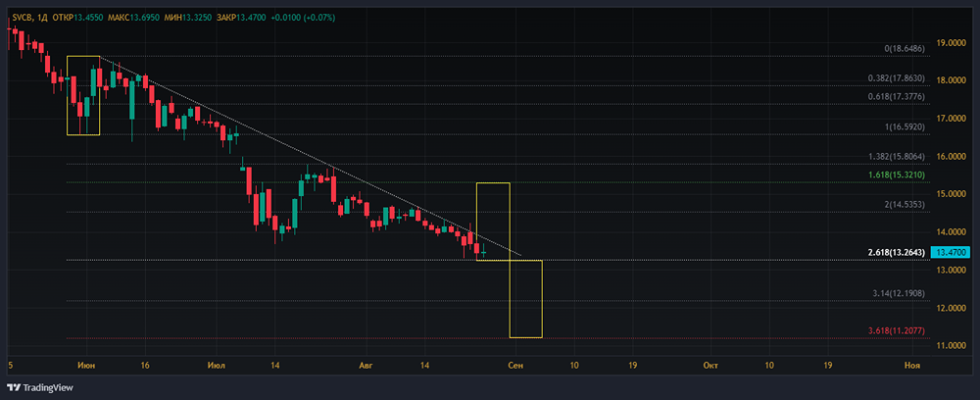The height and width of the screenshot is (400, 980).
Task: Click 17.0000 on the price axis
Action: pos(951,118)
